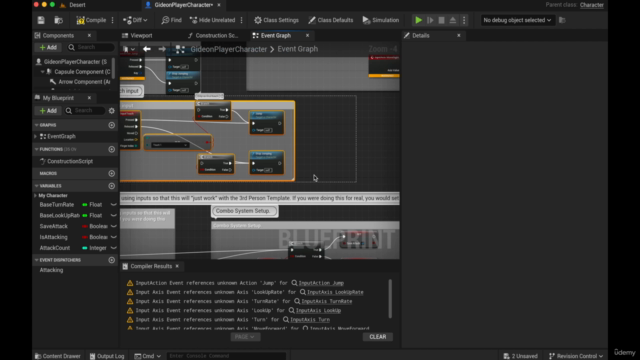Viewport: 640px width, 360px height.
Task: Open play mode options menu
Action: tap(464, 20)
